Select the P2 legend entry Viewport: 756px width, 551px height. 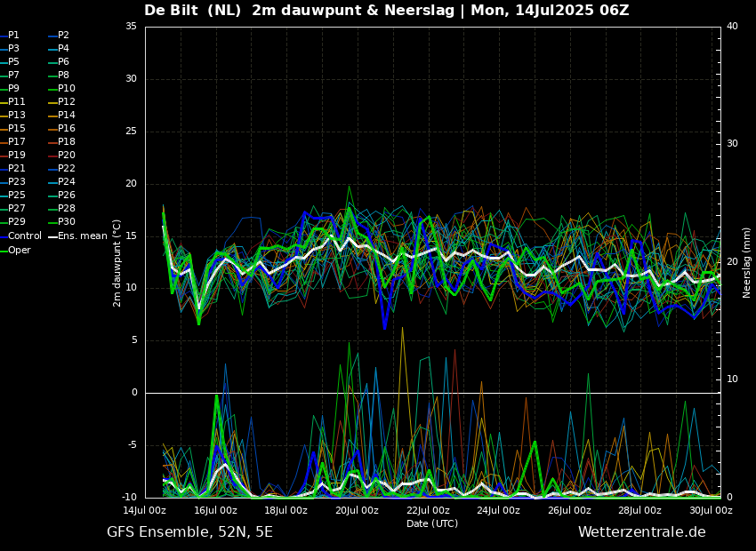click(59, 36)
